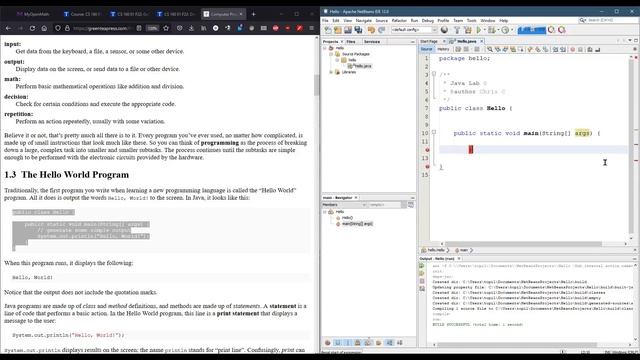The image size is (640, 360).
Task: Click the Build Project hammer icon
Action: tap(457, 30)
